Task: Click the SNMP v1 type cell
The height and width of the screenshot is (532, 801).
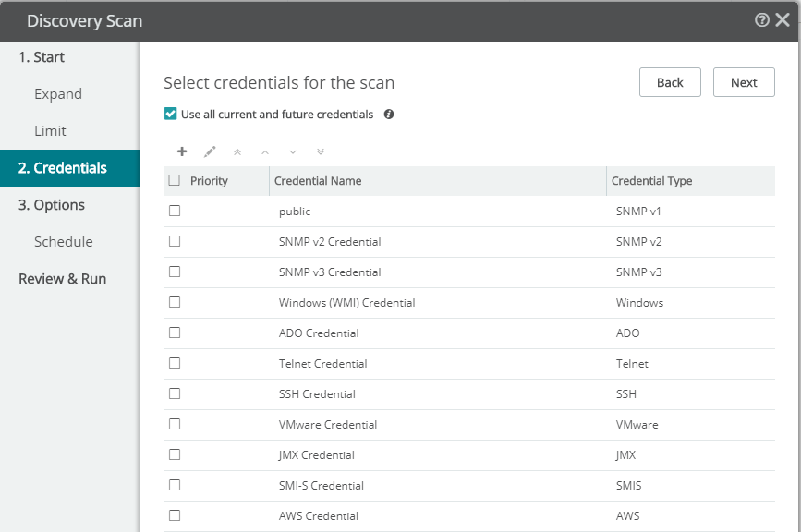Action: coord(638,212)
